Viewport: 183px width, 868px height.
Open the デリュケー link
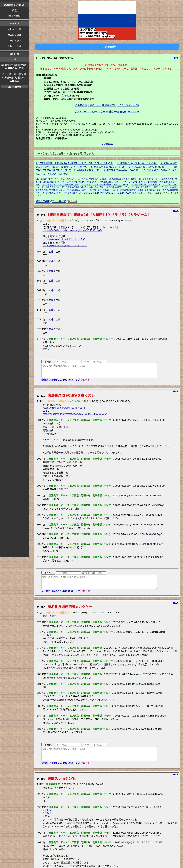pos(134,112)
